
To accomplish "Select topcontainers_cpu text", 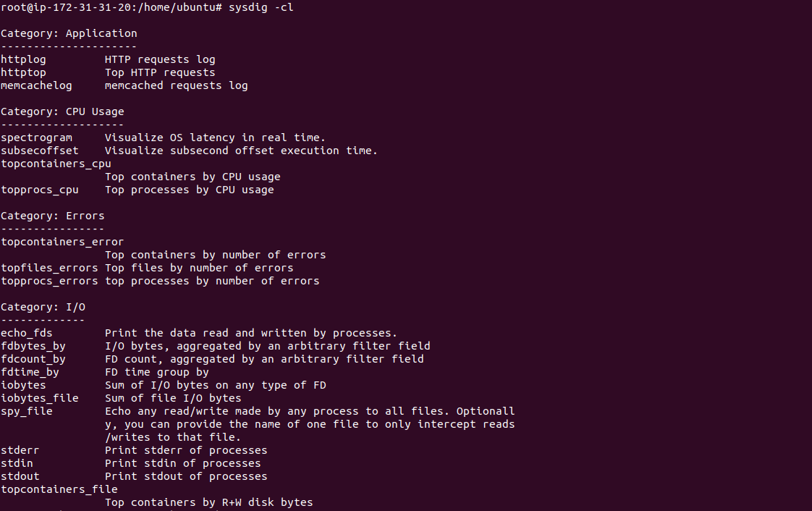I will pos(56,164).
